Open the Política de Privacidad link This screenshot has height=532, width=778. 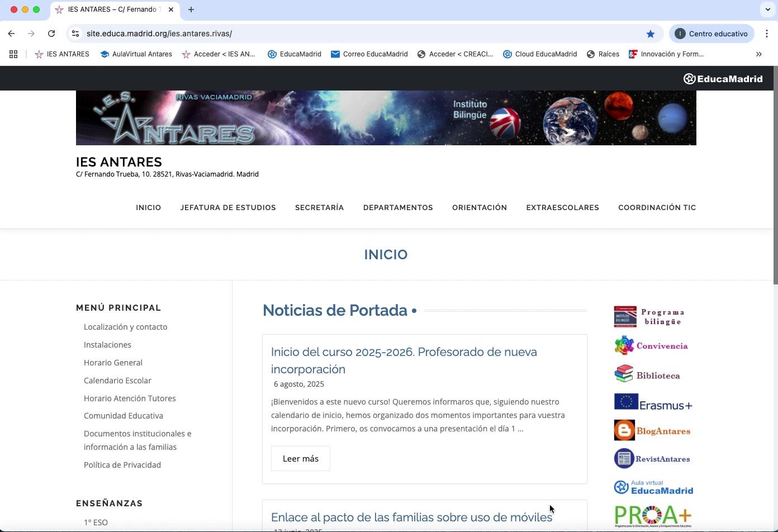pos(122,465)
